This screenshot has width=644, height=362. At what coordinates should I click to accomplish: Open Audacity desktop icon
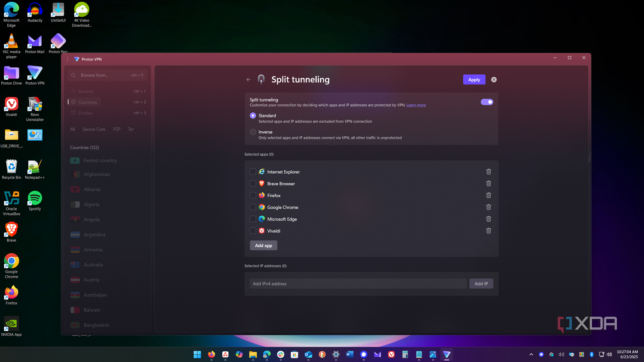35,12
